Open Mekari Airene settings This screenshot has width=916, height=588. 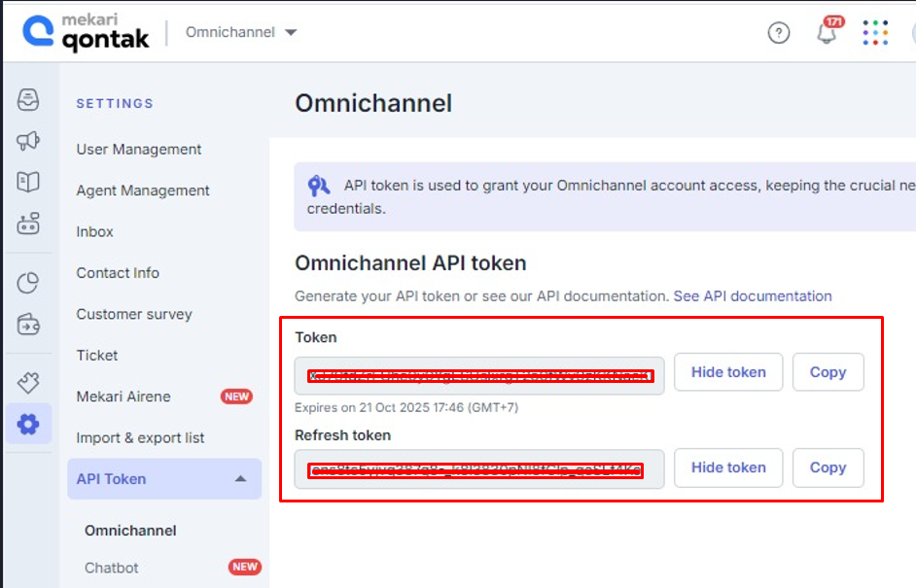tap(123, 397)
